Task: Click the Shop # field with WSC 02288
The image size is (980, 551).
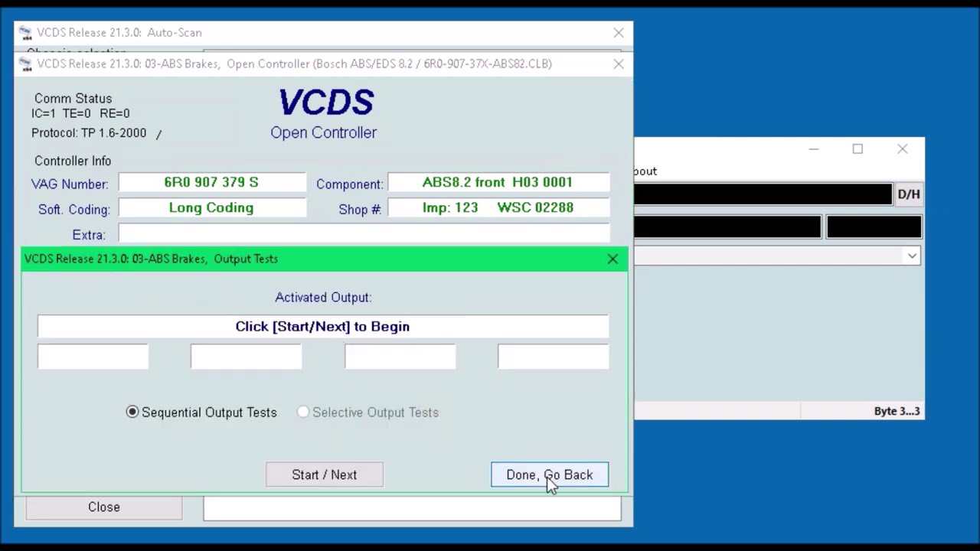Action: (498, 208)
